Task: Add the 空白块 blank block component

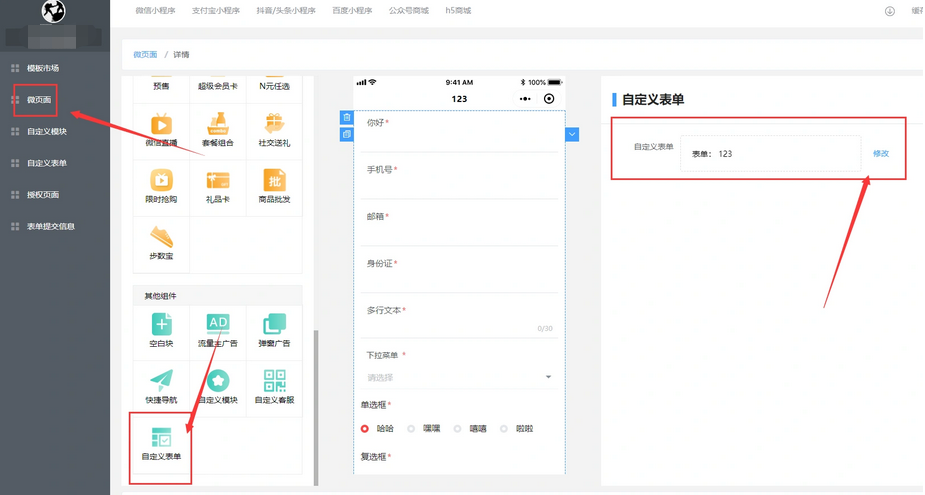Action: (161, 331)
